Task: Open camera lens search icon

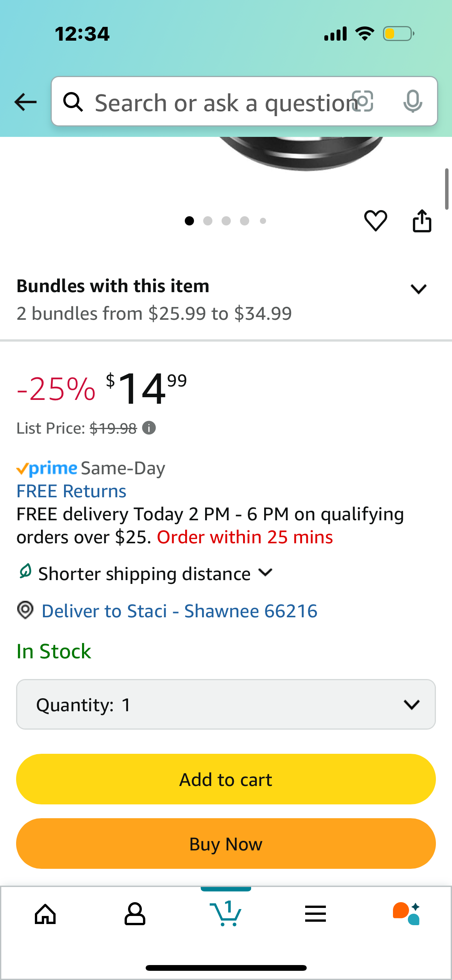Action: (x=362, y=102)
